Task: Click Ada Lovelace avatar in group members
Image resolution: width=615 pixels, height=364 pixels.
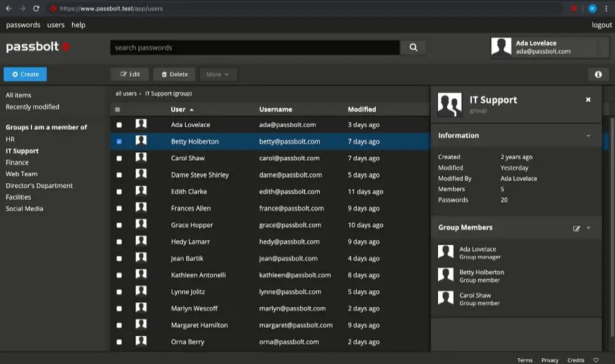Action: 445,252
